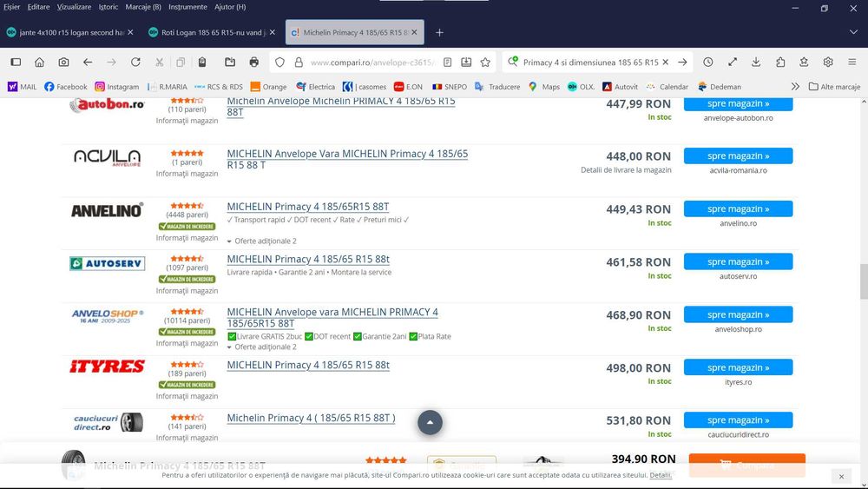Open the Fișier menu
Viewport: 868px width, 489px height.
[x=11, y=7]
